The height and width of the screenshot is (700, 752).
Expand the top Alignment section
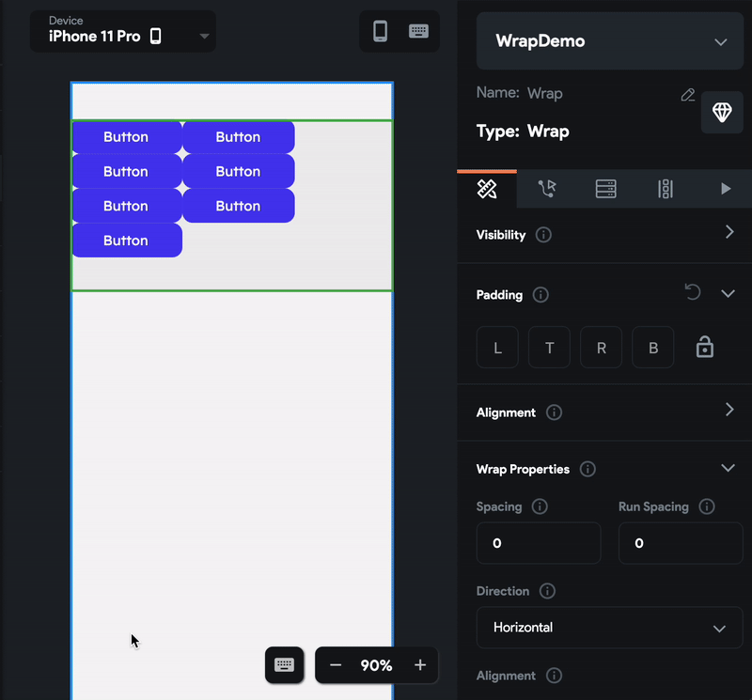(x=729, y=410)
